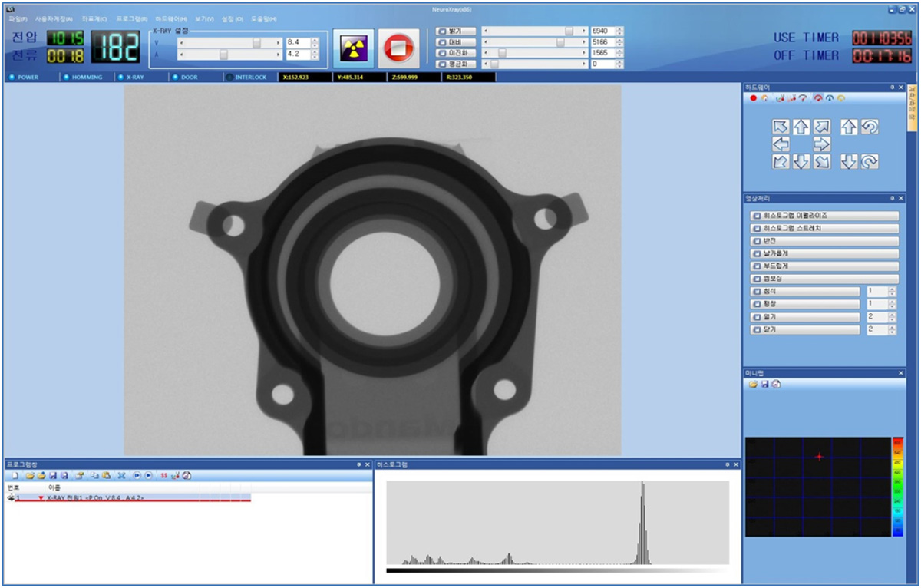The image size is (921, 588).
Task: Open the 하드웨어(H) menu
Action: (x=170, y=18)
